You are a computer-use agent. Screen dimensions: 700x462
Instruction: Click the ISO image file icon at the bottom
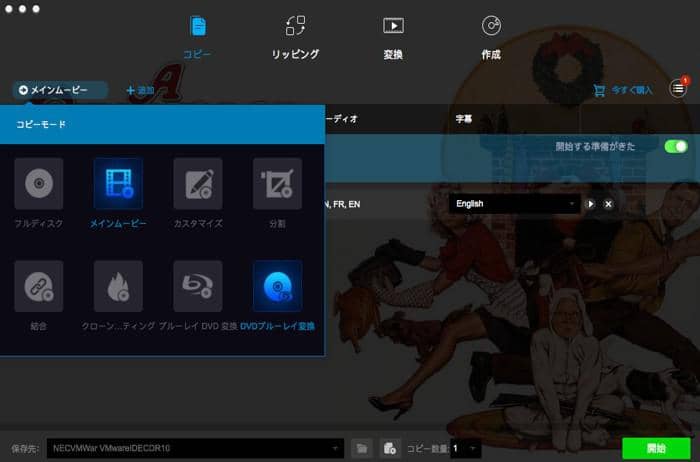click(x=390, y=448)
